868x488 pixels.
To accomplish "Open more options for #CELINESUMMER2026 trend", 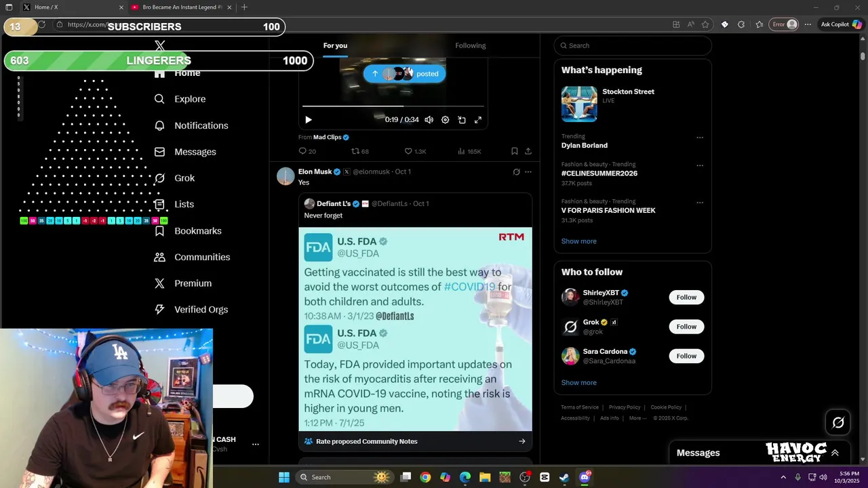I will pyautogui.click(x=699, y=165).
